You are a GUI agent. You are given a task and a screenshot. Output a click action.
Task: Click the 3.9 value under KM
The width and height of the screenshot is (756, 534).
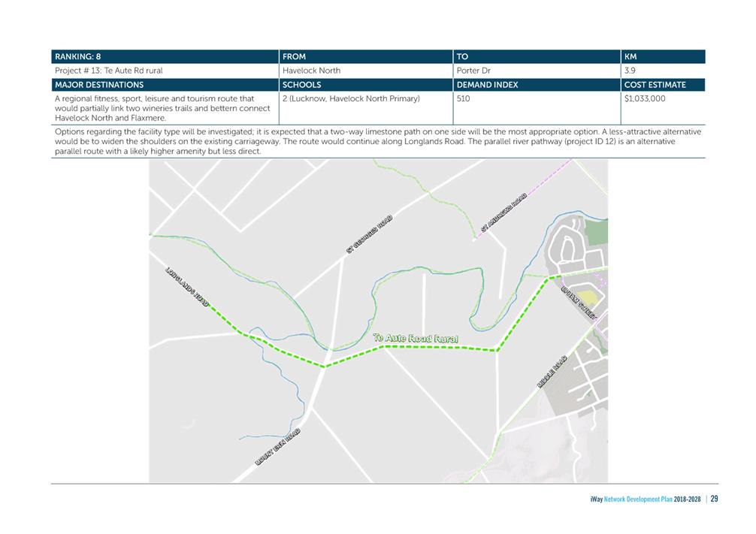630,71
